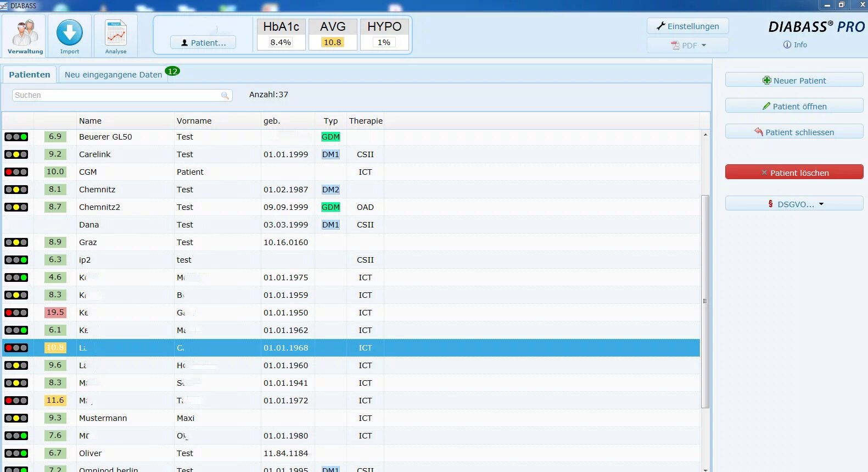The image size is (868, 472).
Task: Click the yellow 11.6 average value
Action: point(55,400)
